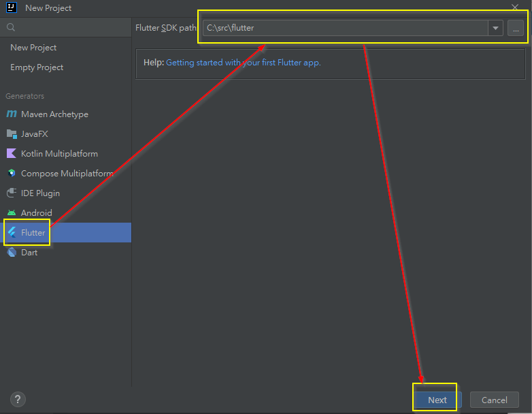Screen dimensions: 532x414
Task: Click the IntelliJ IDEA logo icon
Action: click(x=12, y=7)
